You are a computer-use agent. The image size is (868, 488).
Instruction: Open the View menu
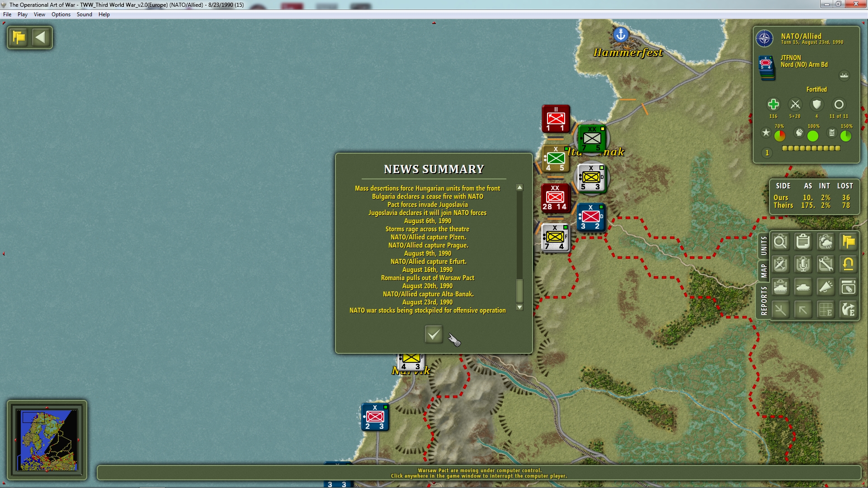pos(39,14)
